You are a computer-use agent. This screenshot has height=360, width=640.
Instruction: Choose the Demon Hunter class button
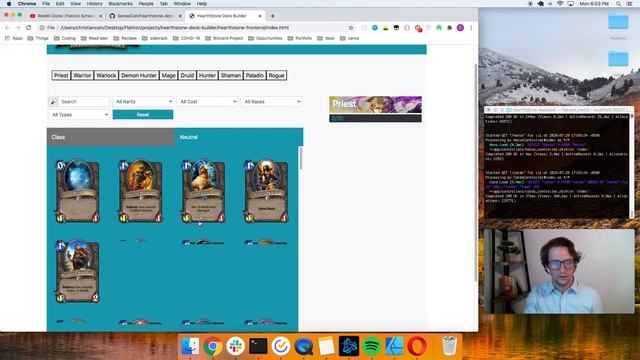tap(139, 76)
